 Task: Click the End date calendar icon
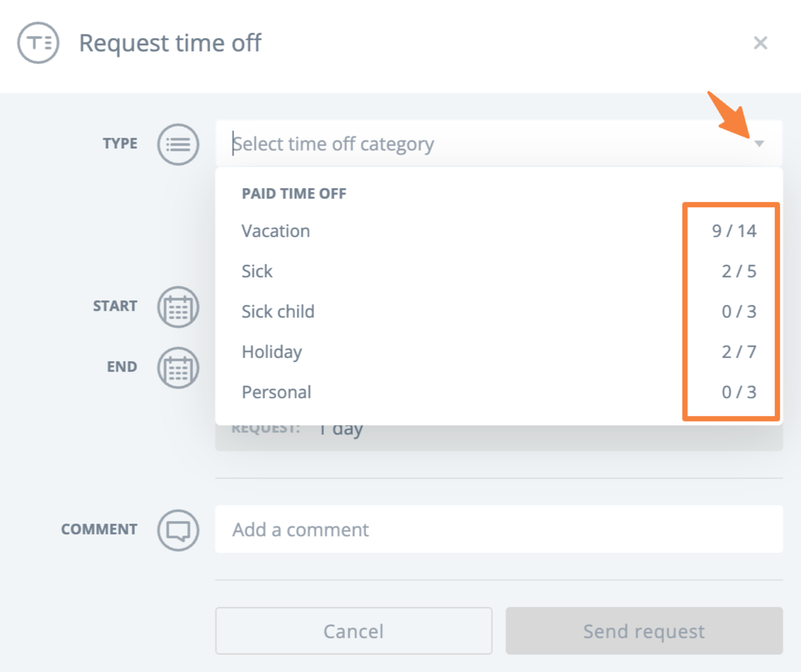tap(178, 367)
